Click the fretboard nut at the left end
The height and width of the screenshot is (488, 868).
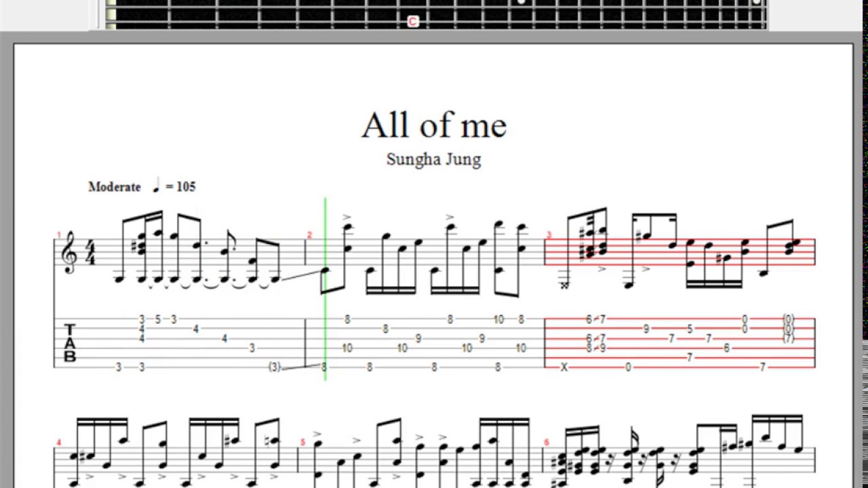(x=111, y=15)
